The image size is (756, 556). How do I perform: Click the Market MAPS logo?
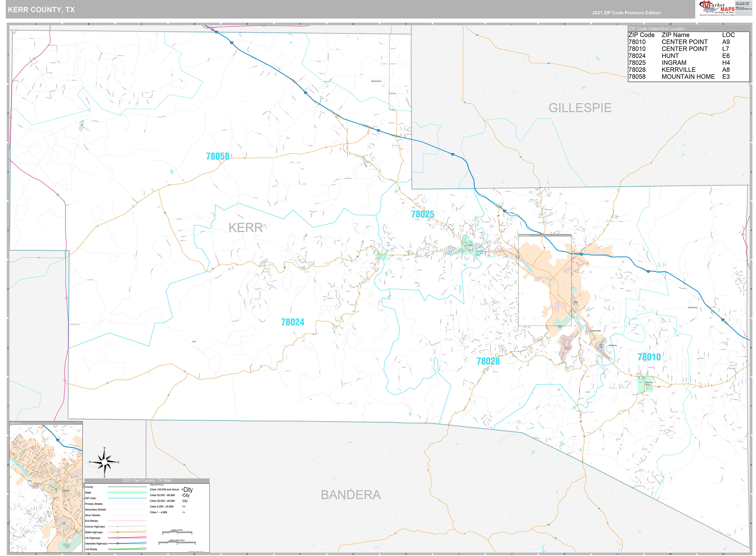click(x=717, y=8)
